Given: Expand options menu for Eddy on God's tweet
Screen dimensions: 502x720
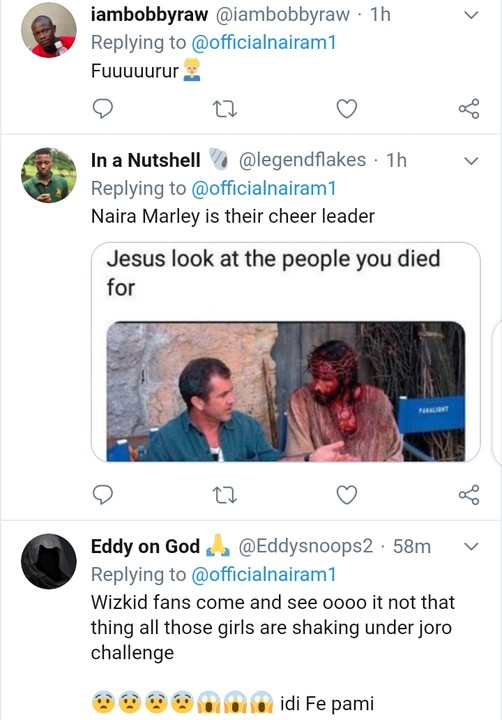Looking at the screenshot, I should click(x=471, y=546).
